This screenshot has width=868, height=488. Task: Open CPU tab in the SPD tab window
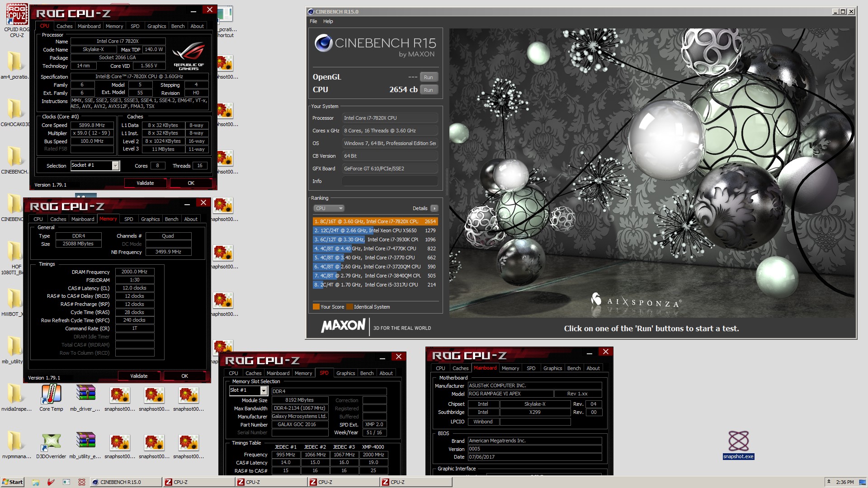tap(233, 373)
